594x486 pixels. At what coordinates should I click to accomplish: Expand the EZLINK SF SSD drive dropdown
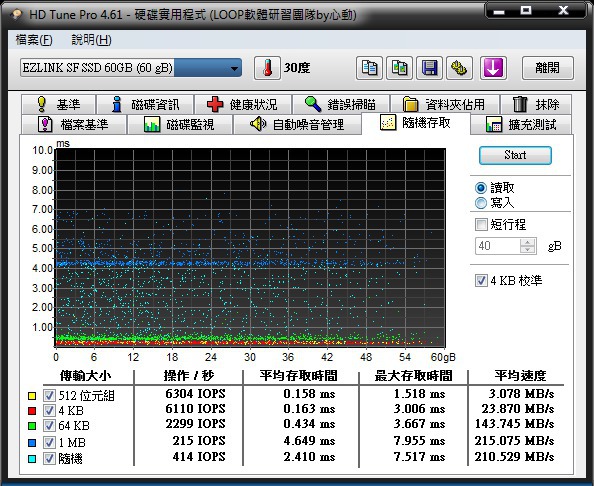234,69
